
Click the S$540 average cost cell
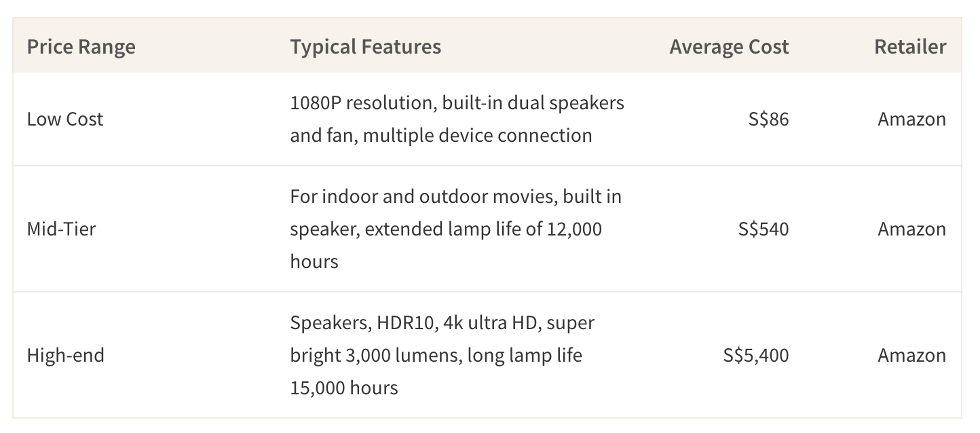tap(764, 229)
